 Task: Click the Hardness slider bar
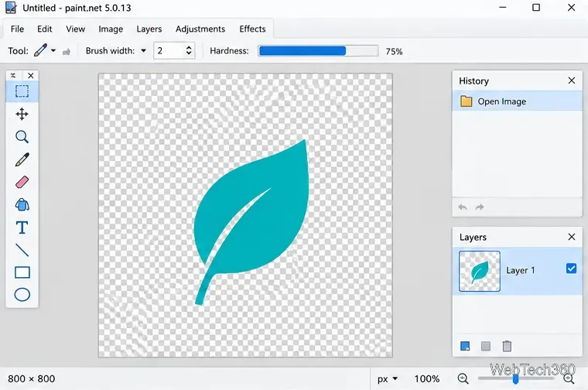pos(318,50)
